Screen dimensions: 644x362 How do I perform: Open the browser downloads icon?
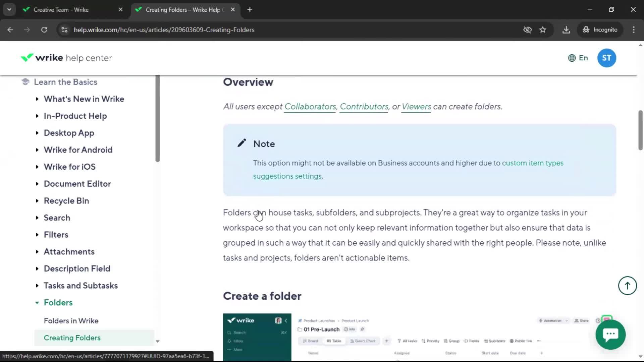click(x=566, y=30)
